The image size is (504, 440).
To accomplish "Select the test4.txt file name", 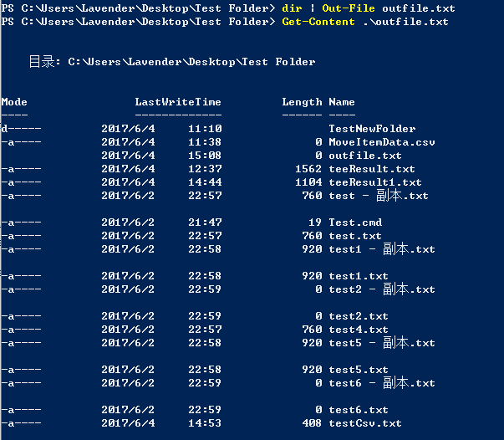I will pyautogui.click(x=359, y=330).
